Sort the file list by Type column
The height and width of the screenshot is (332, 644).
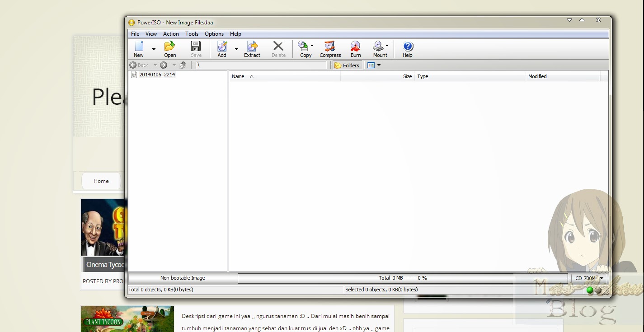click(x=470, y=76)
